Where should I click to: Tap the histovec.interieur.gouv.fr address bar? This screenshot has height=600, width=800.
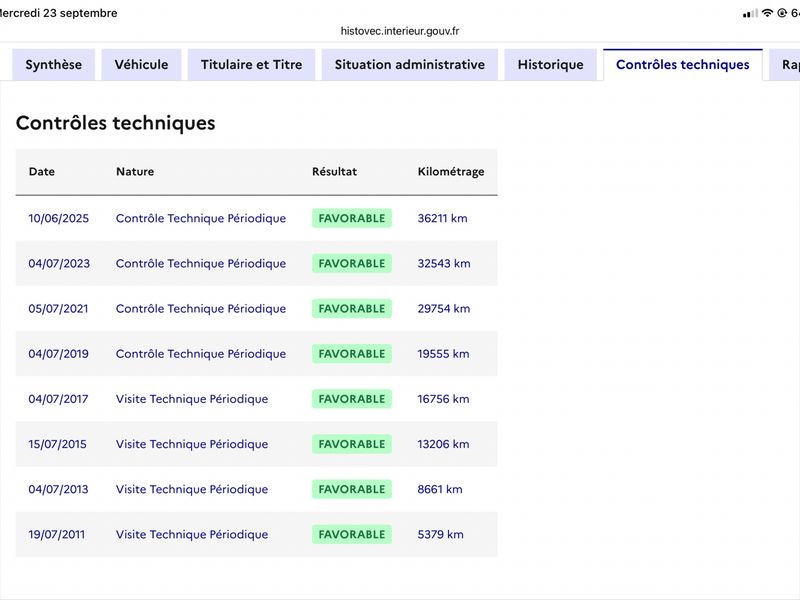click(x=400, y=31)
